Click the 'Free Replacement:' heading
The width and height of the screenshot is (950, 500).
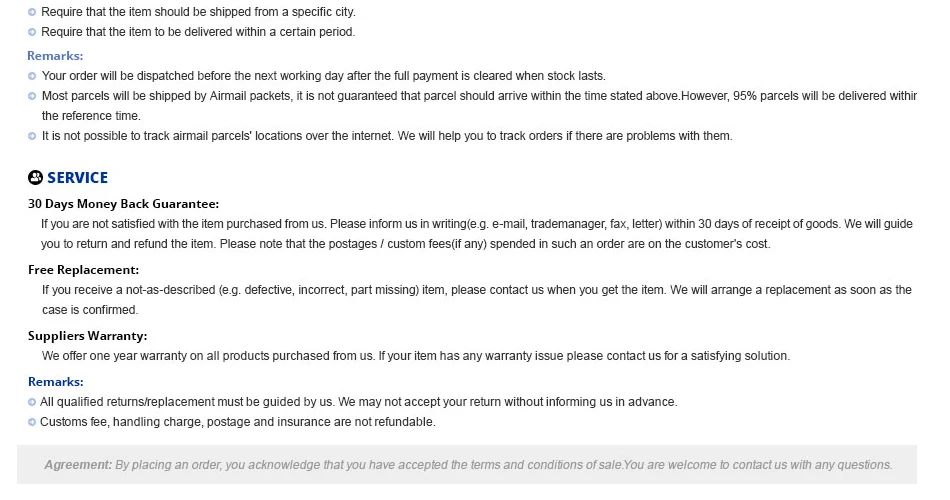click(84, 270)
